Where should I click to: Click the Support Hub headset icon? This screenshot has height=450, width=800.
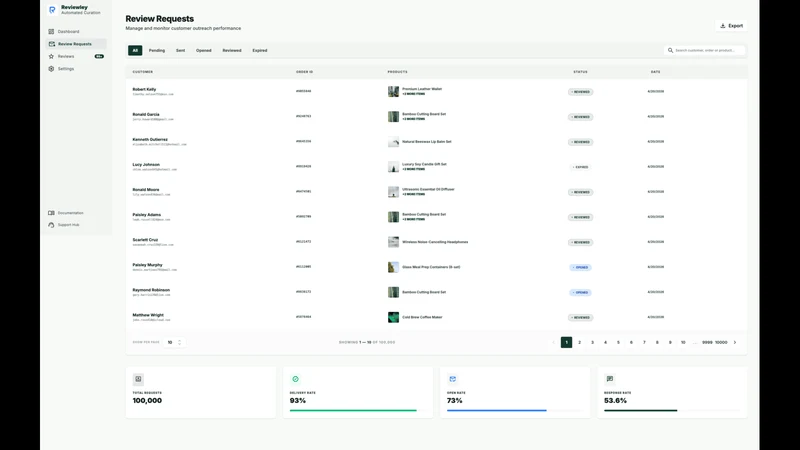[x=51, y=225]
